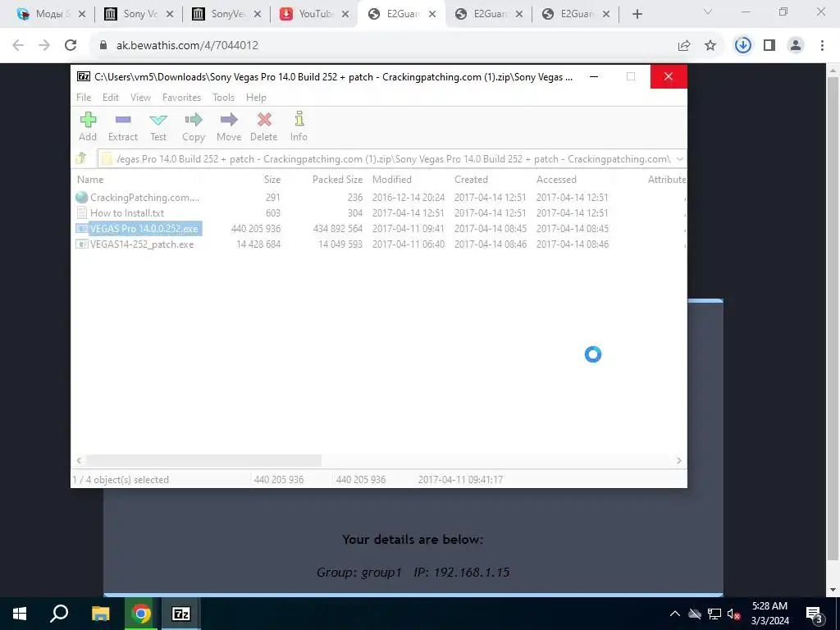Click the horizontal scrollbar thumb in 7-Zip
Viewport: 840px width, 630px height.
point(203,460)
